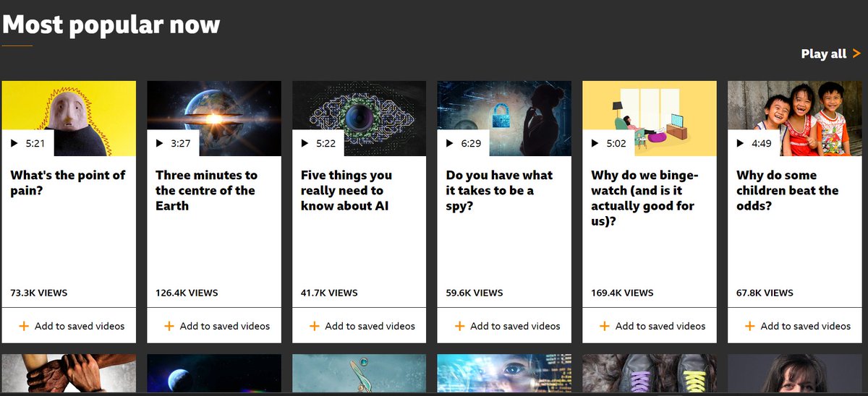The height and width of the screenshot is (396, 868).
Task: Open the Earth explosion thumbnail
Action: [x=214, y=119]
